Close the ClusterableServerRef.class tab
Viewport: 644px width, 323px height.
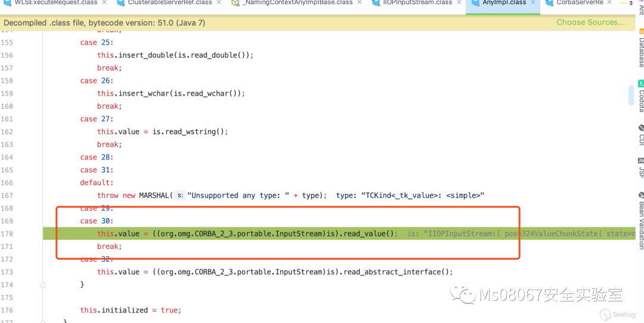pyautogui.click(x=219, y=2)
